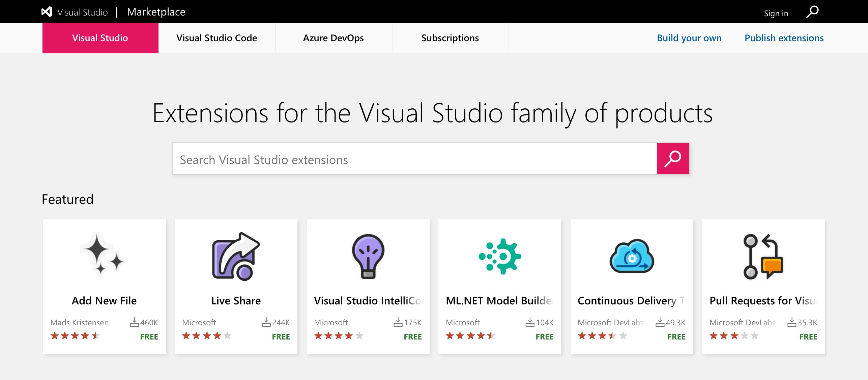Image resolution: width=868 pixels, height=380 pixels.
Task: Open the Live Share extension title
Action: (236, 301)
